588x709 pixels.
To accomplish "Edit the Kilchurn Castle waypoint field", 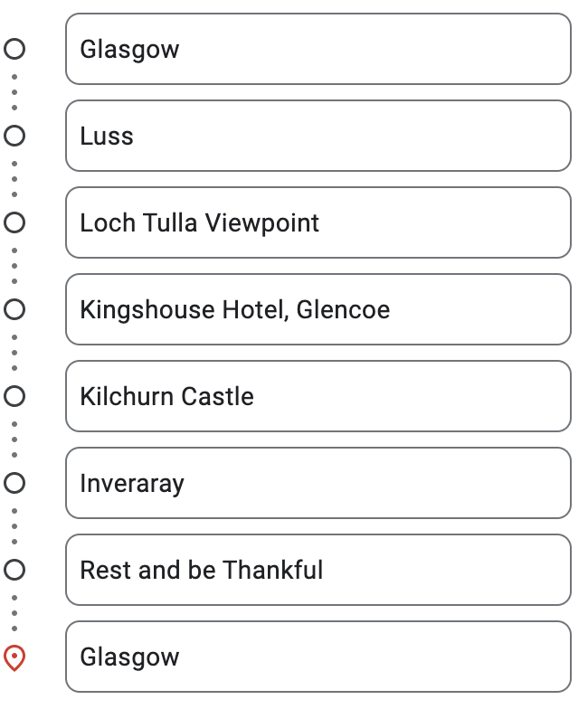I will [x=318, y=396].
